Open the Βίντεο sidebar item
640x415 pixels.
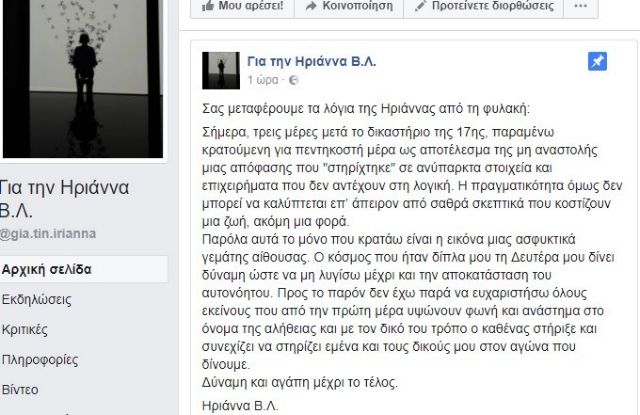pyautogui.click(x=20, y=390)
